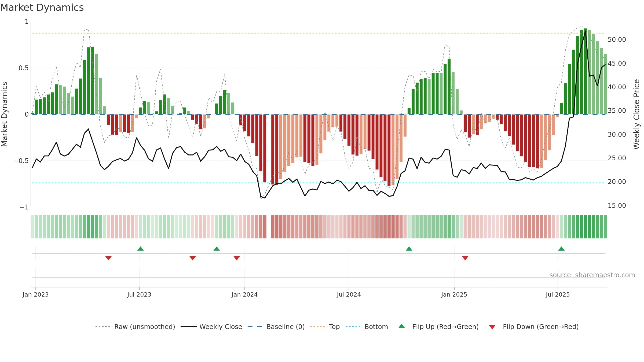
Task: Toggle the Flip Up (Red→Green) legend entry
Action: [438, 327]
